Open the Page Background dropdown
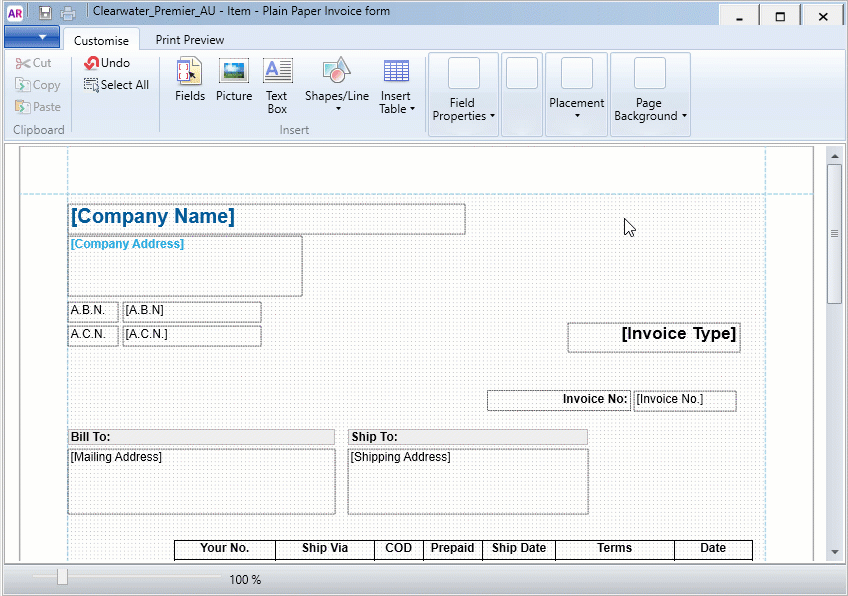The width and height of the screenshot is (848, 596). (x=650, y=94)
